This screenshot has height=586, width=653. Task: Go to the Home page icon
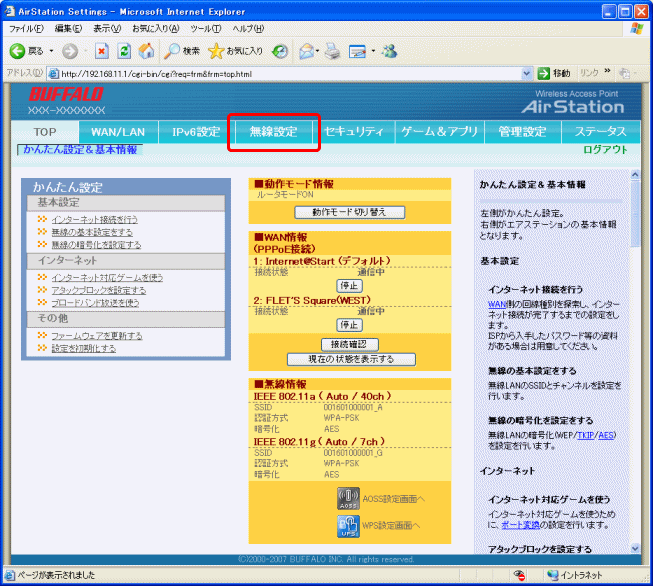tap(146, 51)
